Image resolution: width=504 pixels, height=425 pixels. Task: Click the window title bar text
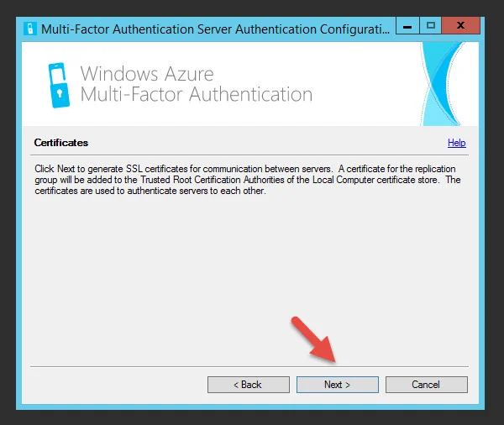(215, 29)
